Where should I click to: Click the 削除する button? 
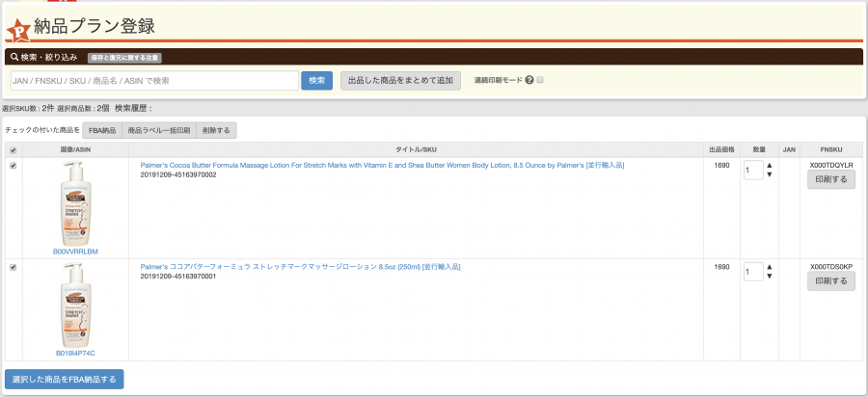[x=216, y=130]
